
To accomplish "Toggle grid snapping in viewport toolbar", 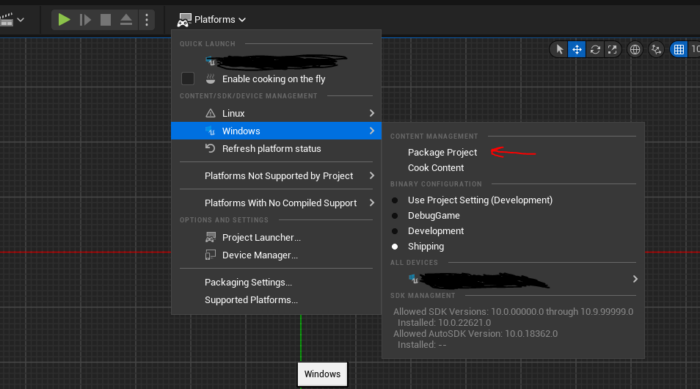I will tap(679, 50).
